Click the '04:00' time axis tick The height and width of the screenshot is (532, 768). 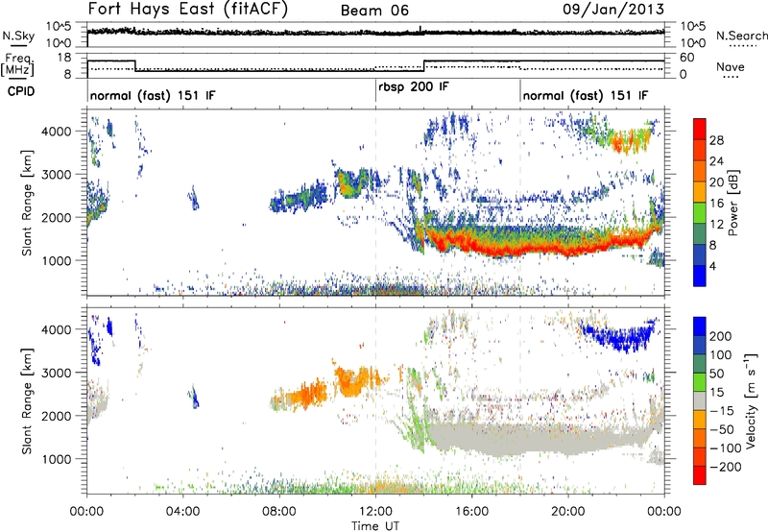[183, 512]
